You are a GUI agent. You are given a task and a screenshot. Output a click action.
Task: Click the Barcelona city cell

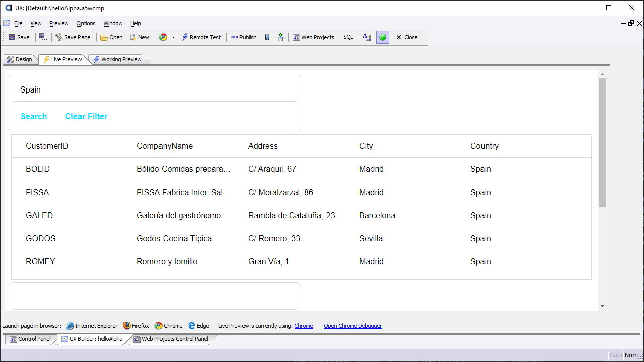pyautogui.click(x=377, y=215)
